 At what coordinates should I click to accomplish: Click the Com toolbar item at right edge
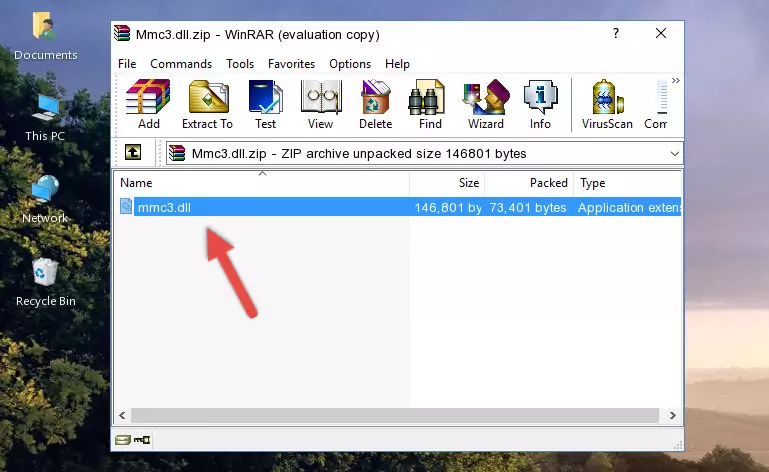coord(657,105)
